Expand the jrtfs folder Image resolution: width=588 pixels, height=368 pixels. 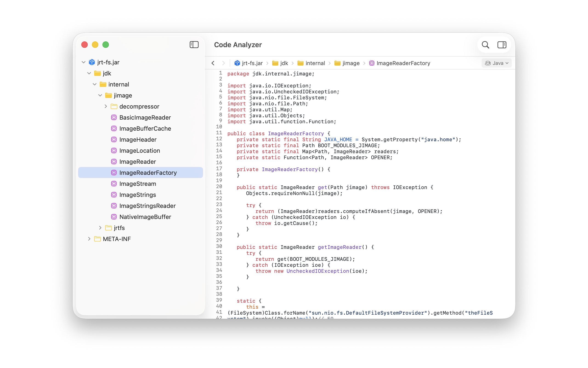pos(100,228)
